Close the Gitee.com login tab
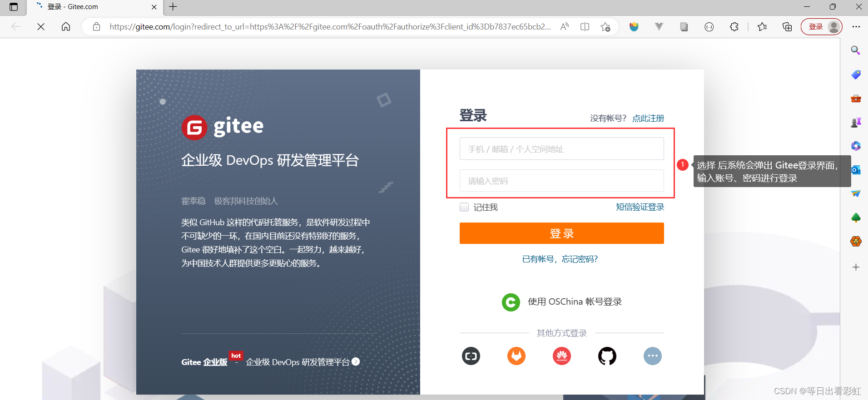This screenshot has width=868, height=400. 154,7
